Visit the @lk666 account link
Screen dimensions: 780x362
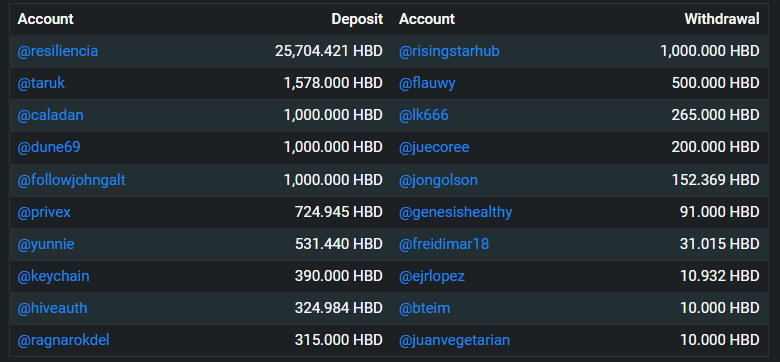point(423,115)
